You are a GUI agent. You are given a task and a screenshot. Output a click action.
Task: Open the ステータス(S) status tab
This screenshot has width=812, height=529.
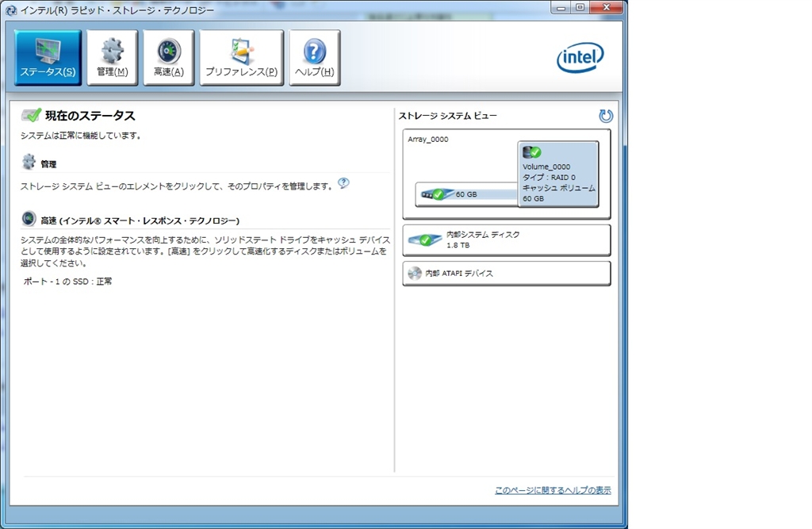click(48, 58)
